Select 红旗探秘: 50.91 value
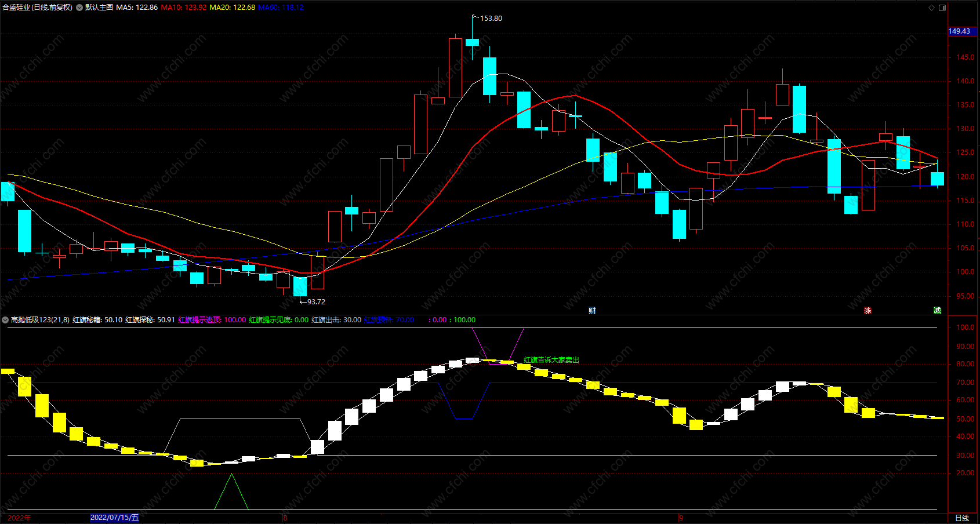This screenshot has width=980, height=524. (x=150, y=320)
